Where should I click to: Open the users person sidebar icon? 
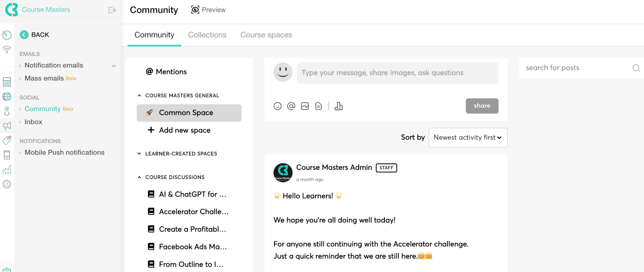click(x=7, y=111)
